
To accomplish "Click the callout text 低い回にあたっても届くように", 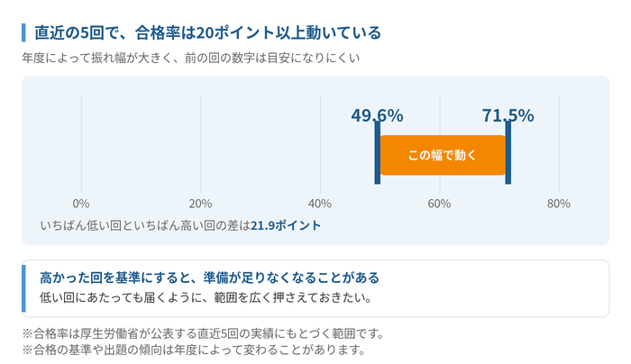I will (x=206, y=297).
